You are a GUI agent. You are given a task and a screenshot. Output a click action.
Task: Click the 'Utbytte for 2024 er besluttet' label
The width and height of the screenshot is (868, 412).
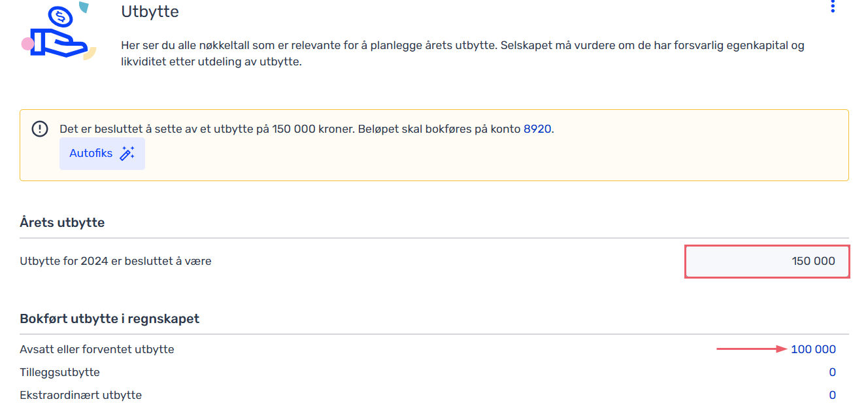(116, 261)
